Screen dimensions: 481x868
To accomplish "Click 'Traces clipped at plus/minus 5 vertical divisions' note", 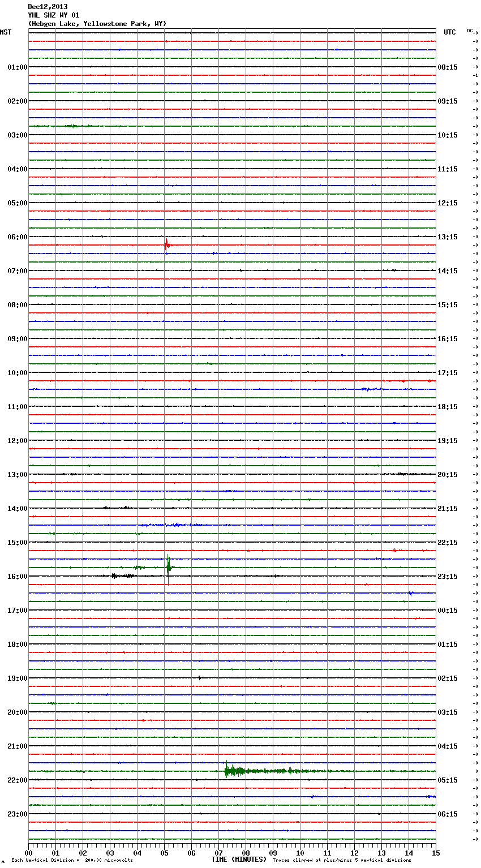I will 342,860.
